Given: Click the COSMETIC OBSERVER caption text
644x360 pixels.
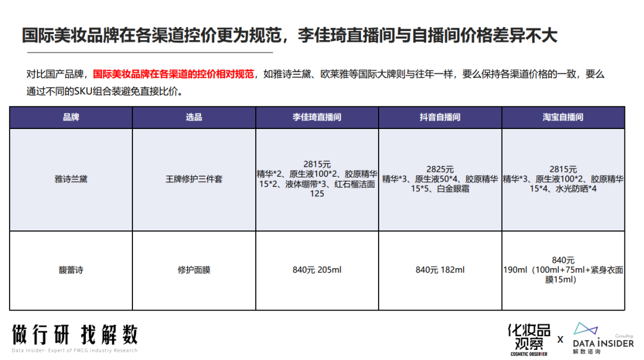Looking at the screenshot, I should [x=529, y=354].
